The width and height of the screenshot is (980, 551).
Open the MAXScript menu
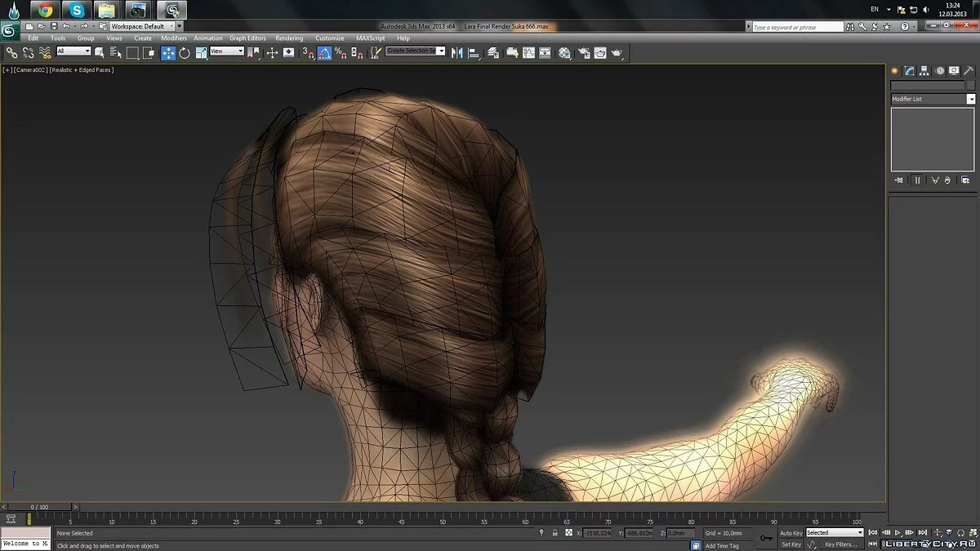[370, 38]
